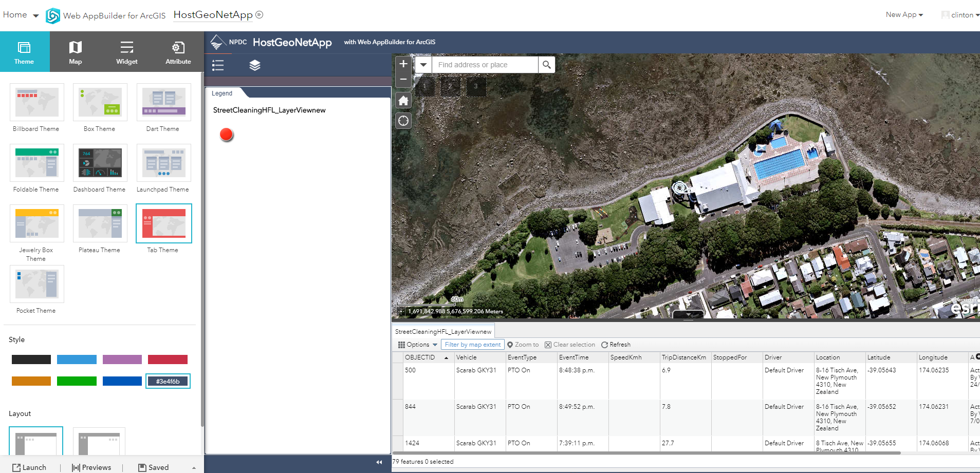Select the first layout option
980x473 pixels.
(x=36, y=442)
